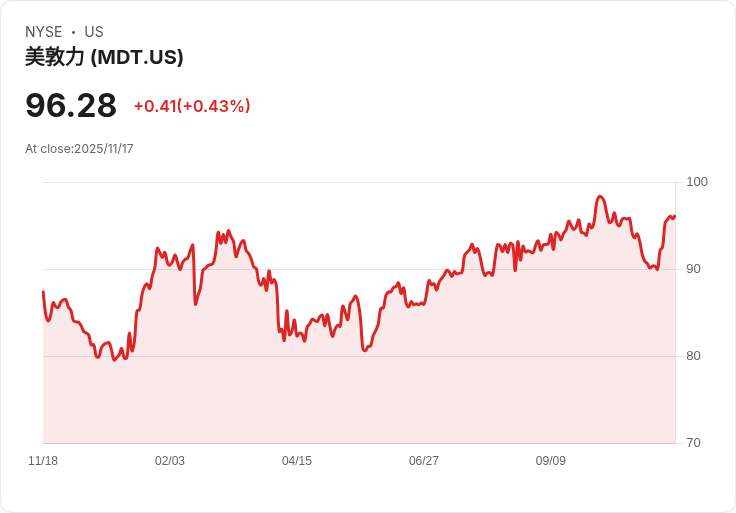Click the chart's highest peak near 98
The width and height of the screenshot is (736, 513).
[x=600, y=197]
